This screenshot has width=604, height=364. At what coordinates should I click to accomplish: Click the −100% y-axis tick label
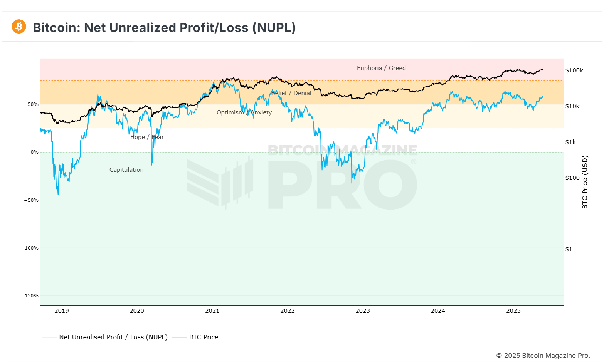(30, 248)
